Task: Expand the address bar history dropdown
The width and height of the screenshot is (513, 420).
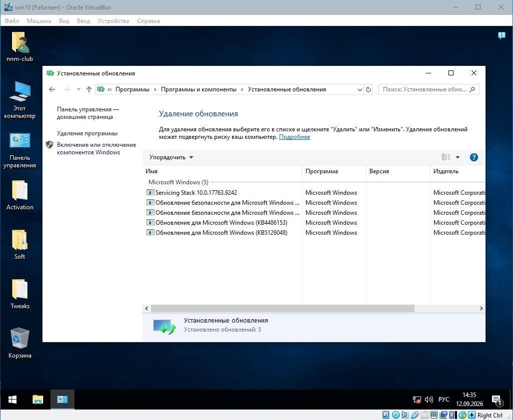Action: 360,89
